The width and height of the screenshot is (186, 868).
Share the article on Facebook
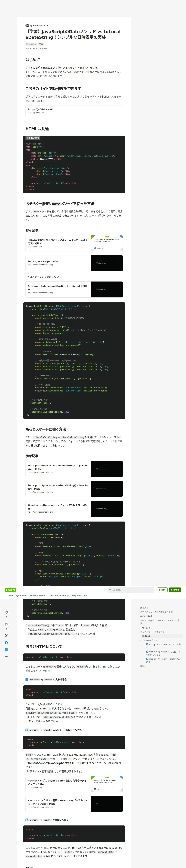[6, 643]
